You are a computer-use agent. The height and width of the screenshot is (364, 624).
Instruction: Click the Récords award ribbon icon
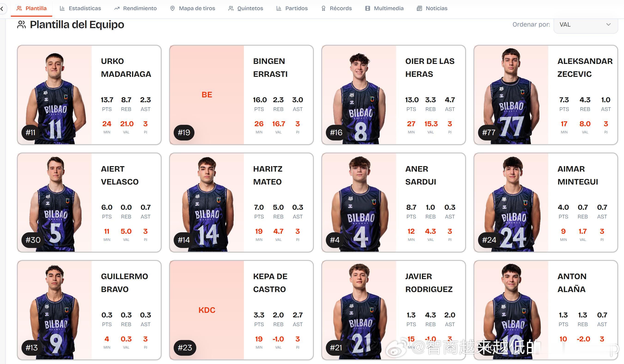pos(323,8)
